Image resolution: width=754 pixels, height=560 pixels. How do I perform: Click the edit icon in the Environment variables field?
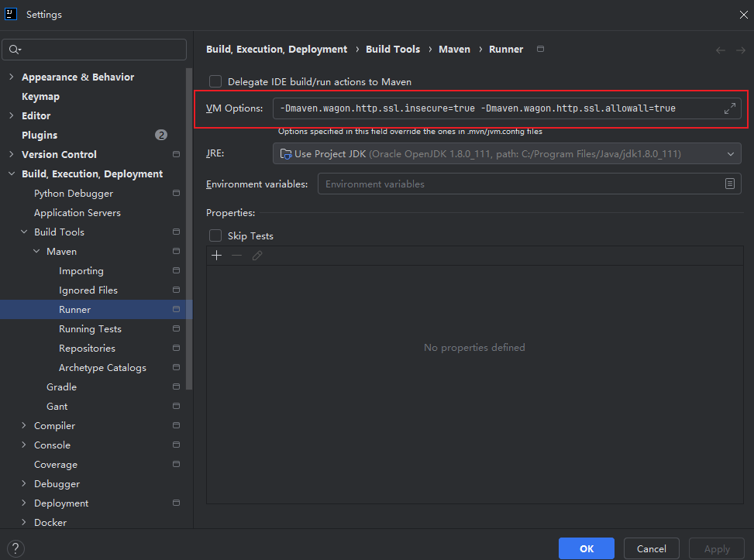tap(729, 184)
